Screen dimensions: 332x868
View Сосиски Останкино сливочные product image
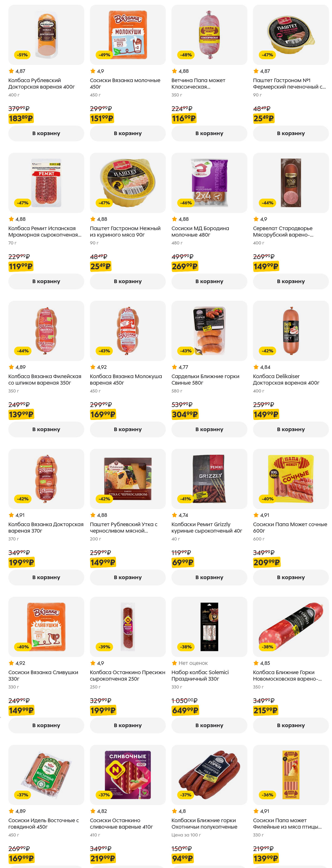point(128,774)
